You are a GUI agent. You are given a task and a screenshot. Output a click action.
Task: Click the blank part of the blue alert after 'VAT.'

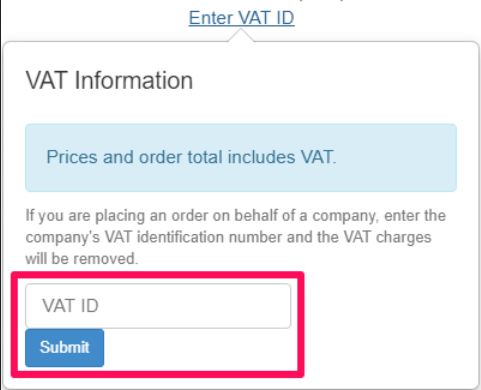(x=397, y=157)
